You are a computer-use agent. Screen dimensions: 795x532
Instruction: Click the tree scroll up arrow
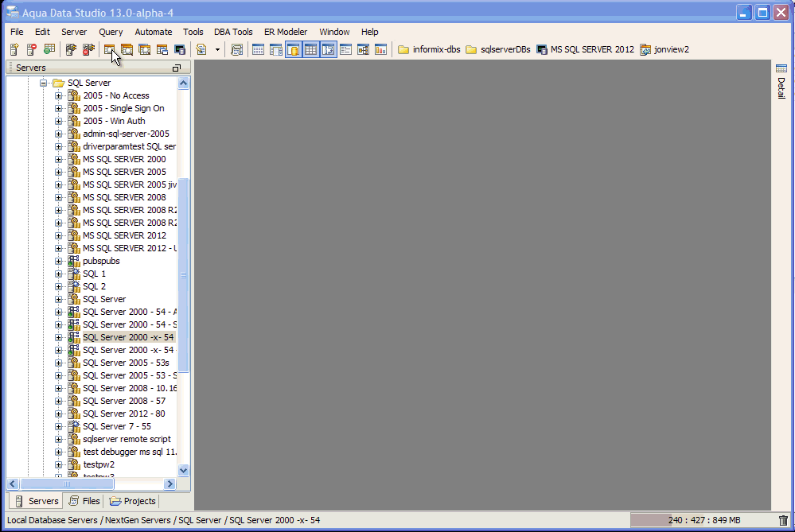tap(184, 83)
